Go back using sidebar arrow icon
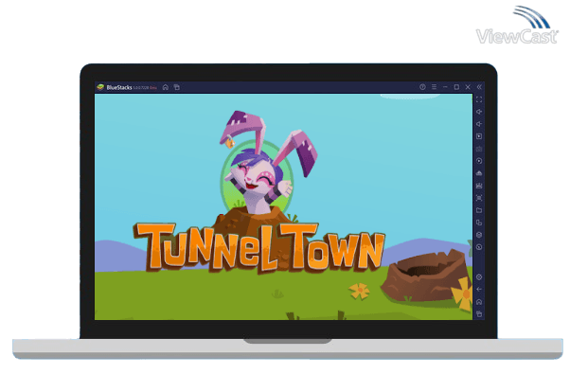The image size is (570, 392). point(479,290)
